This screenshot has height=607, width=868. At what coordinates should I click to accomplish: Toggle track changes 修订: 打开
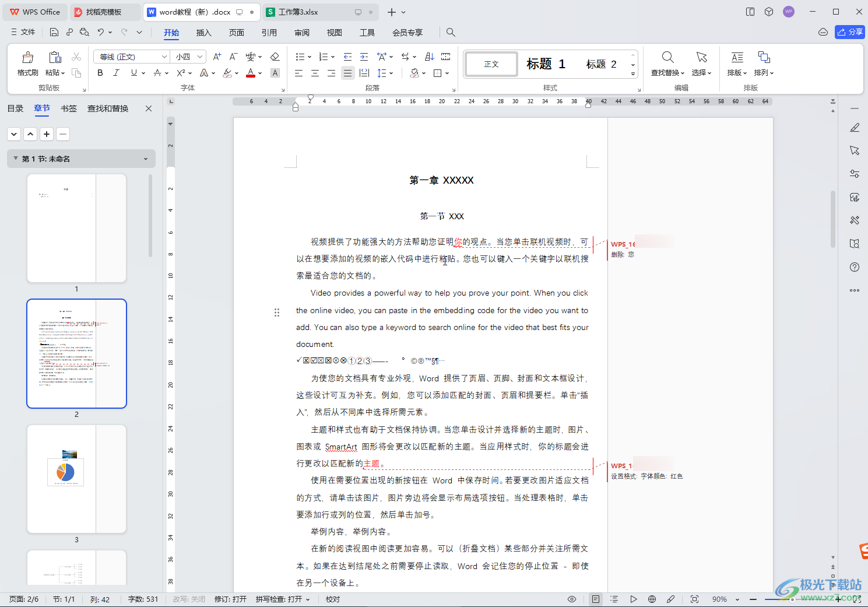point(230,599)
